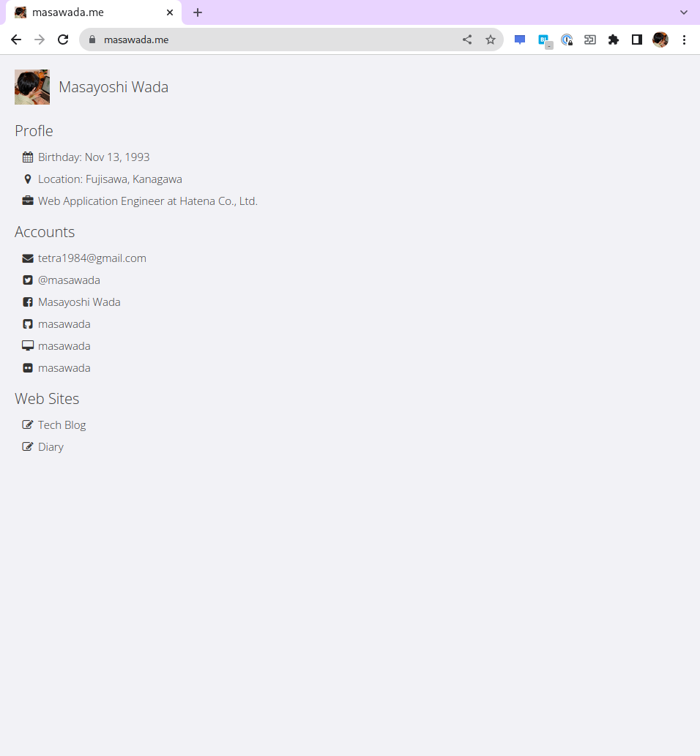Click the envelope email icon

(28, 258)
